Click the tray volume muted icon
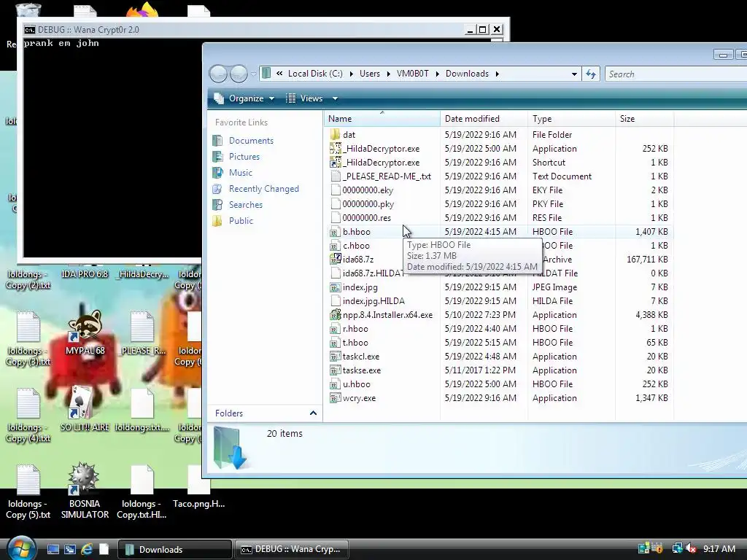This screenshot has height=560, width=747. 691,549
